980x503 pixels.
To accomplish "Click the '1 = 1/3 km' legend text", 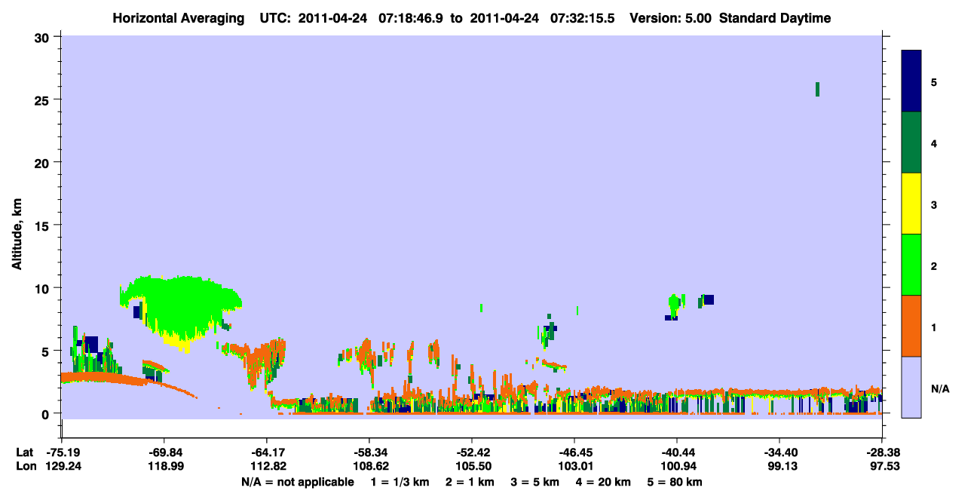I will tap(399, 482).
